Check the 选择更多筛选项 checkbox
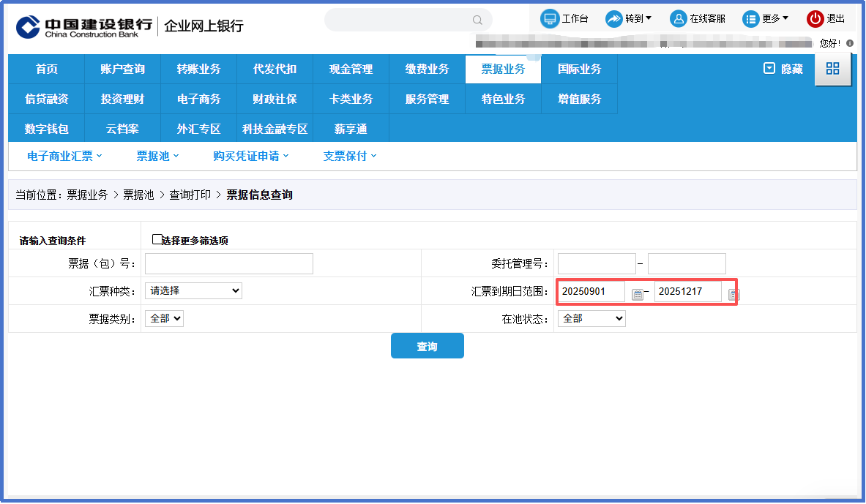Viewport: 866px width, 504px height. 157,239
